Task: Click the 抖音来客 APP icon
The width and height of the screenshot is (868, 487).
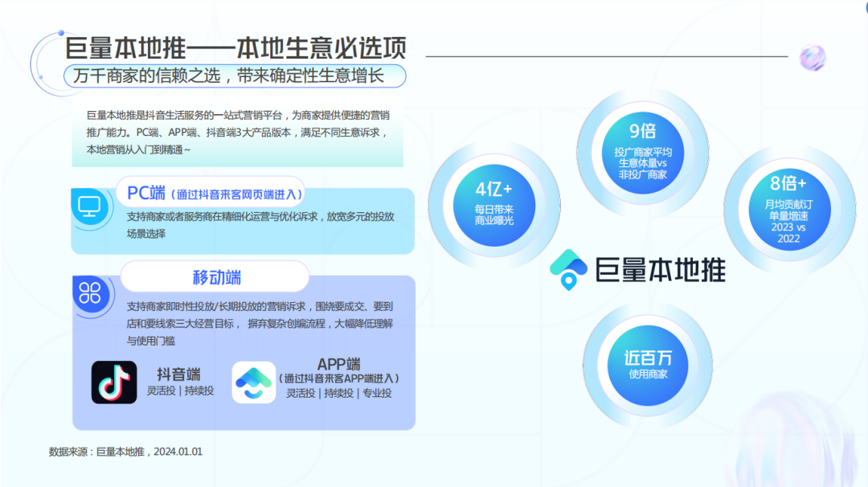Action: point(253,382)
